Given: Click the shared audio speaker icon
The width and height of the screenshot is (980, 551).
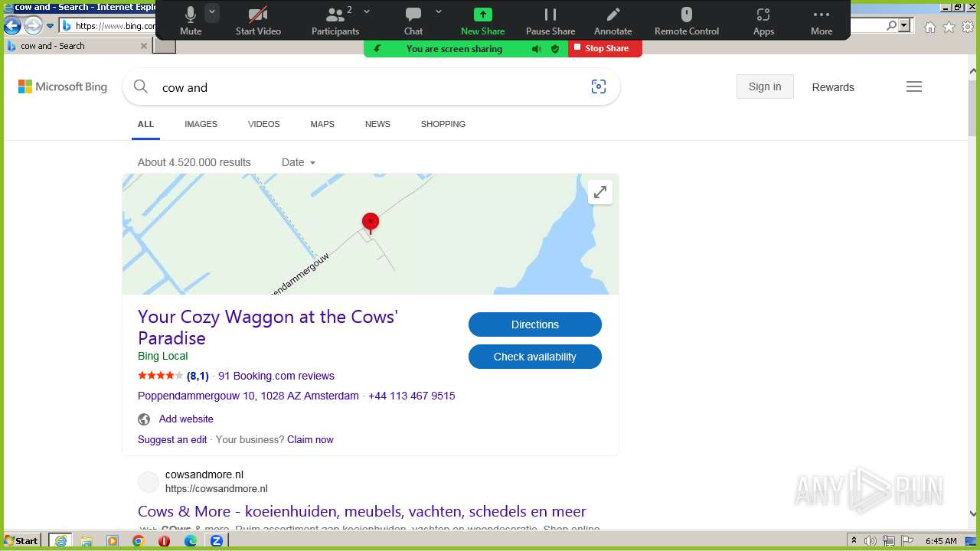Looking at the screenshot, I should 537,49.
